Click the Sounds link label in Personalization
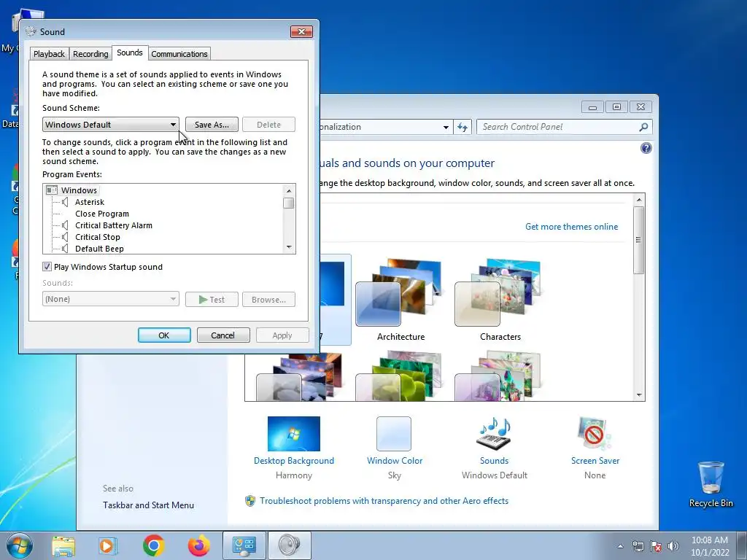The width and height of the screenshot is (747, 560). [x=494, y=461]
